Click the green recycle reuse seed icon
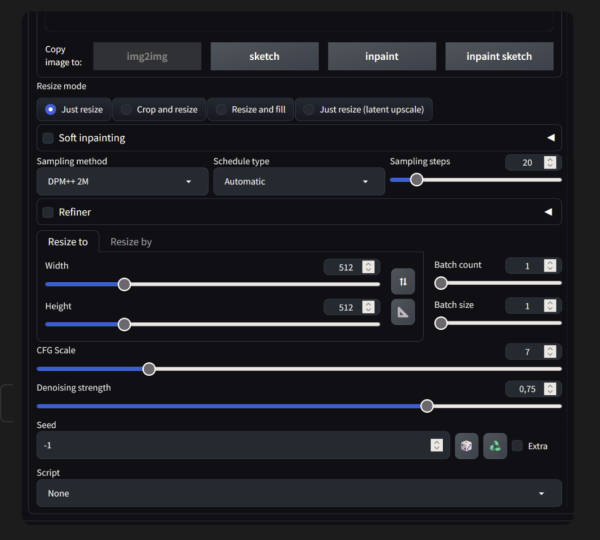600x540 pixels. coord(494,446)
